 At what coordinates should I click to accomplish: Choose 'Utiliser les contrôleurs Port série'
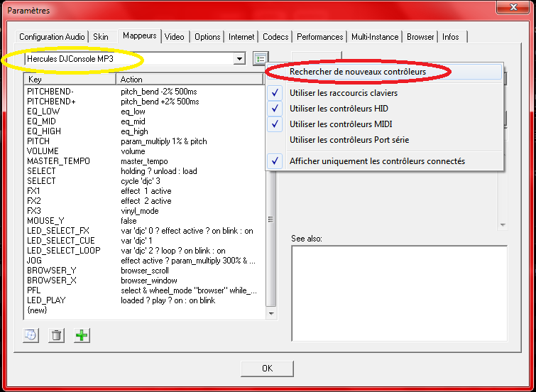349,140
